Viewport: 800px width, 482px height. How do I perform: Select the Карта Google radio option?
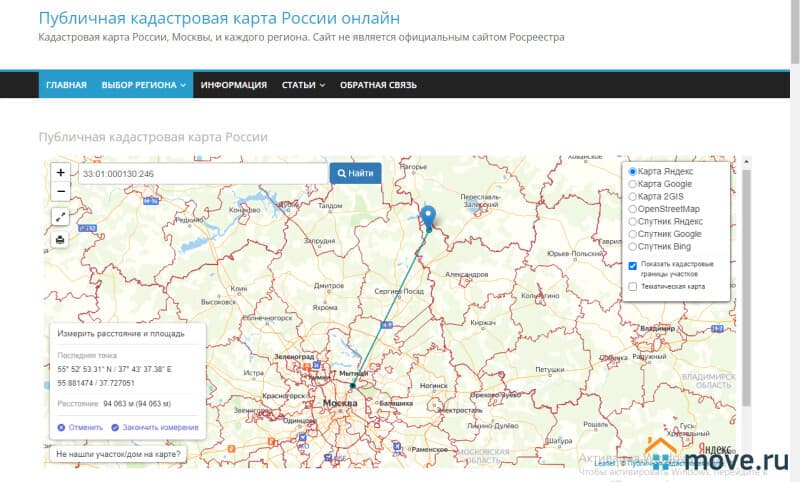tap(632, 184)
